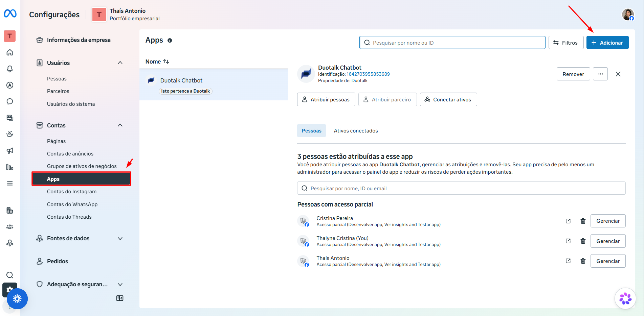The image size is (644, 316).
Task: Open Contas do WhatsApp
Action: (x=72, y=204)
